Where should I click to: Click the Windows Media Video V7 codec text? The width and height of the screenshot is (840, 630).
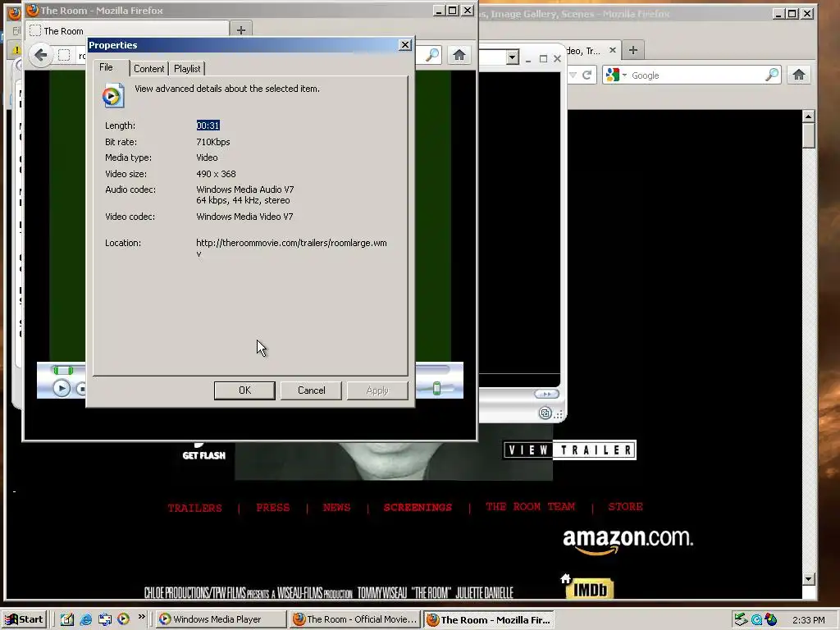pos(244,217)
